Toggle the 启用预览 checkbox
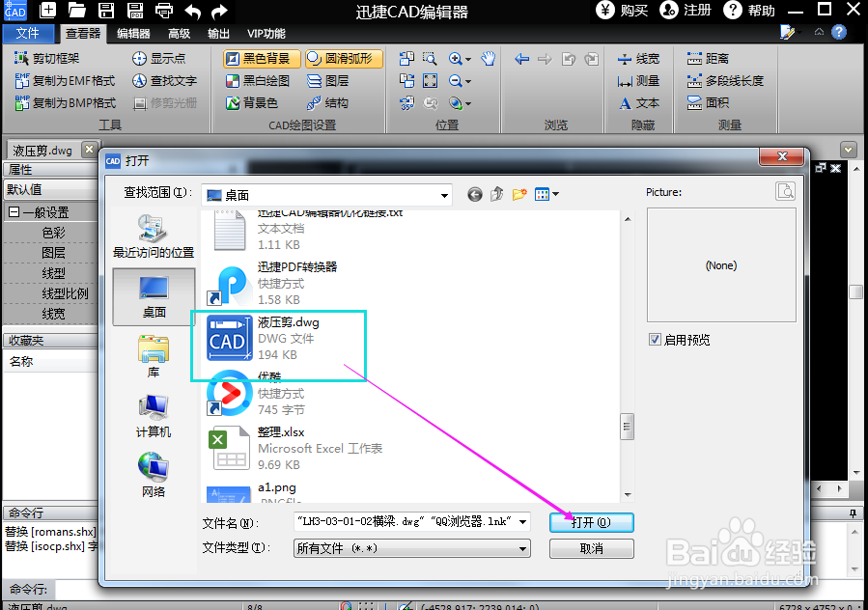 (655, 340)
